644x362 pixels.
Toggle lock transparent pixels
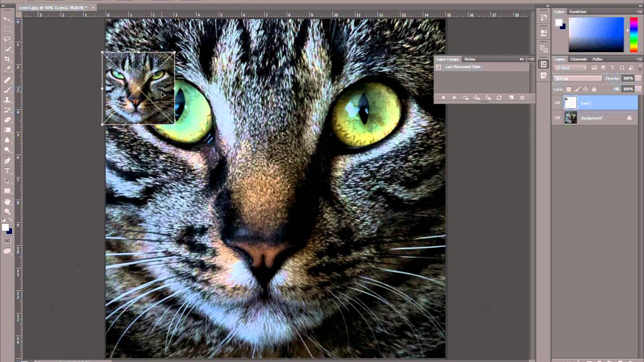pyautogui.click(x=569, y=89)
